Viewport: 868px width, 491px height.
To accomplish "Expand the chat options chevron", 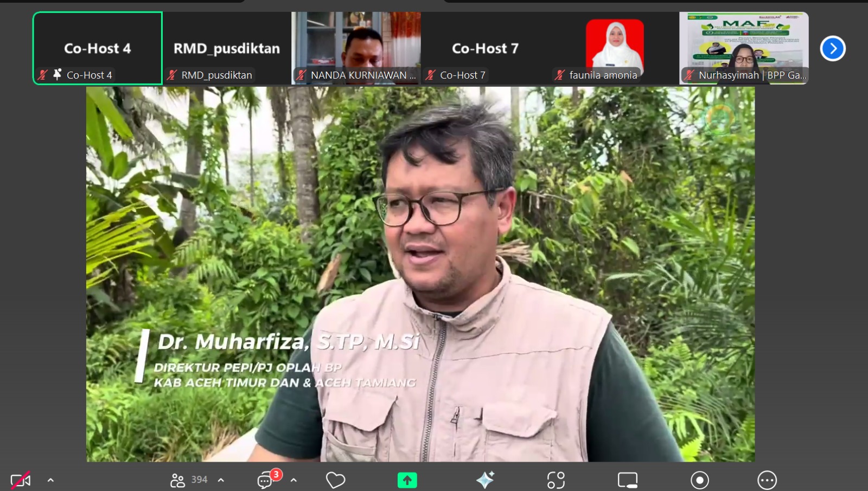I will point(293,480).
